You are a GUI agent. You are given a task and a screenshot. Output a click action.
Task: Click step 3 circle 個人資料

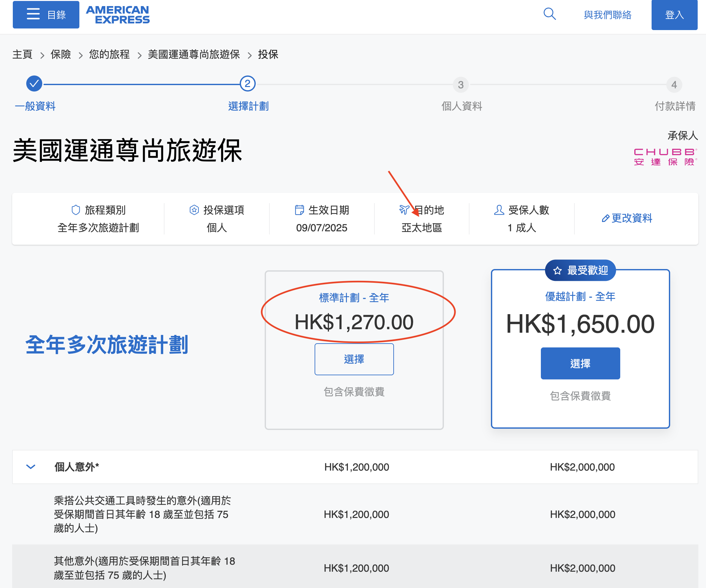[461, 85]
